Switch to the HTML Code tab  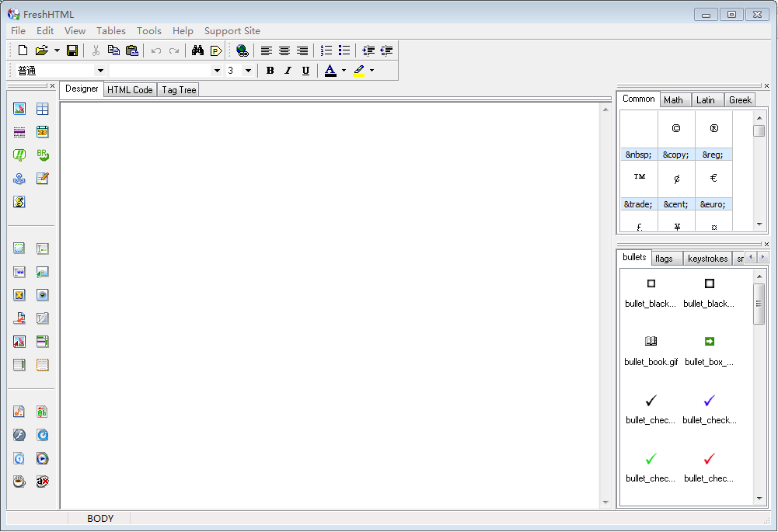[x=130, y=90]
